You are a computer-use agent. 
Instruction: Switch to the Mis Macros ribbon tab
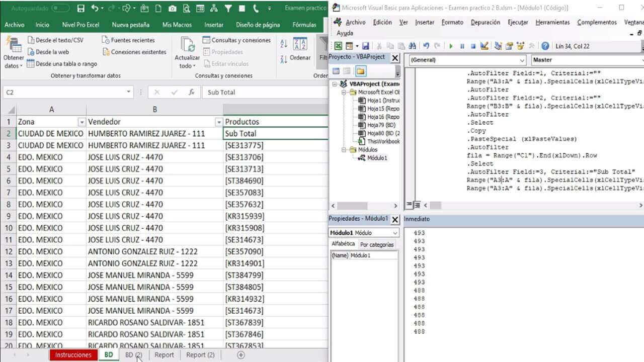click(x=177, y=25)
